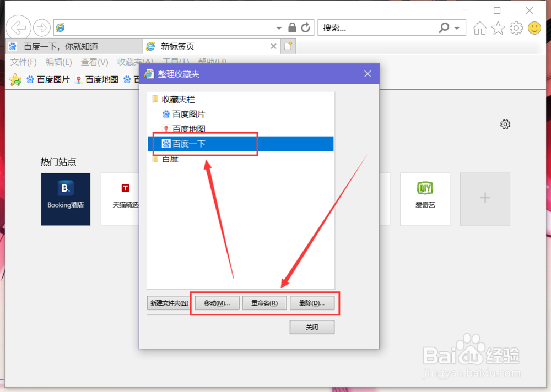
Task: Open the 天猫精选 site tile
Action: (120, 199)
